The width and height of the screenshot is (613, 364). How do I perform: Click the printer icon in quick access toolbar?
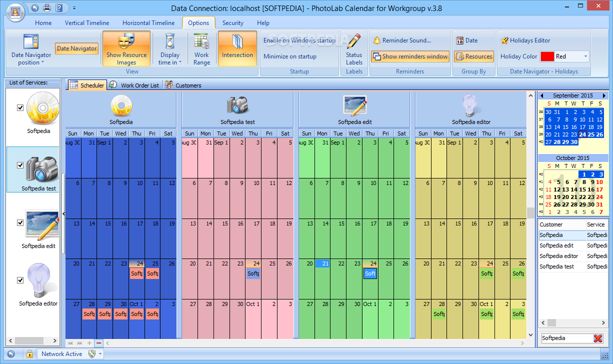[47, 8]
